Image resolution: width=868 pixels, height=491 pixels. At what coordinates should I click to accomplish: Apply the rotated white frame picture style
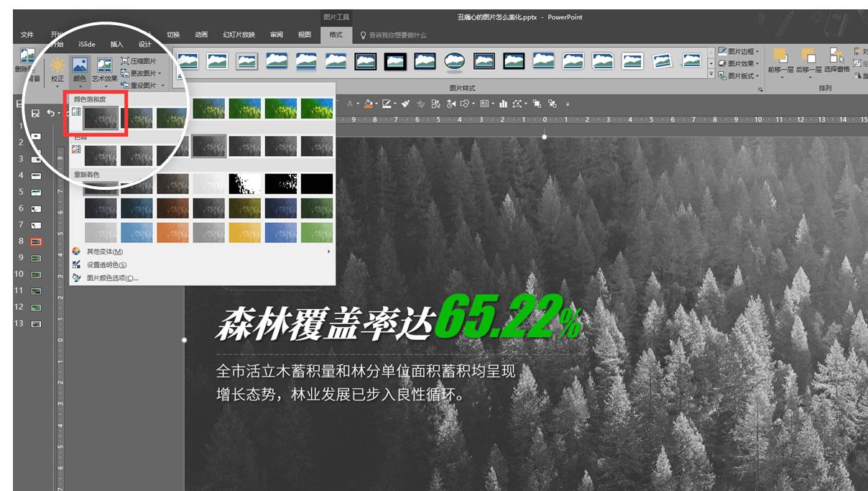[x=662, y=62]
